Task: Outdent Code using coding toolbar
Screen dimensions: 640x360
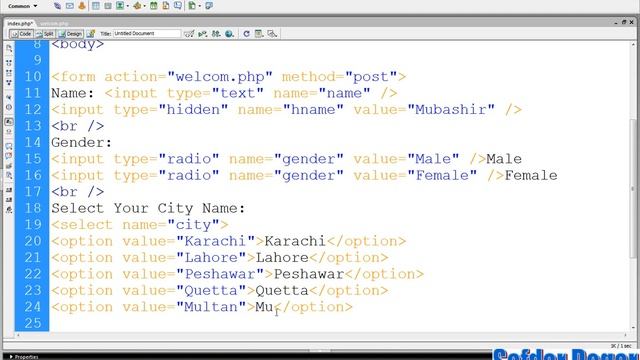Action: [x=9, y=200]
